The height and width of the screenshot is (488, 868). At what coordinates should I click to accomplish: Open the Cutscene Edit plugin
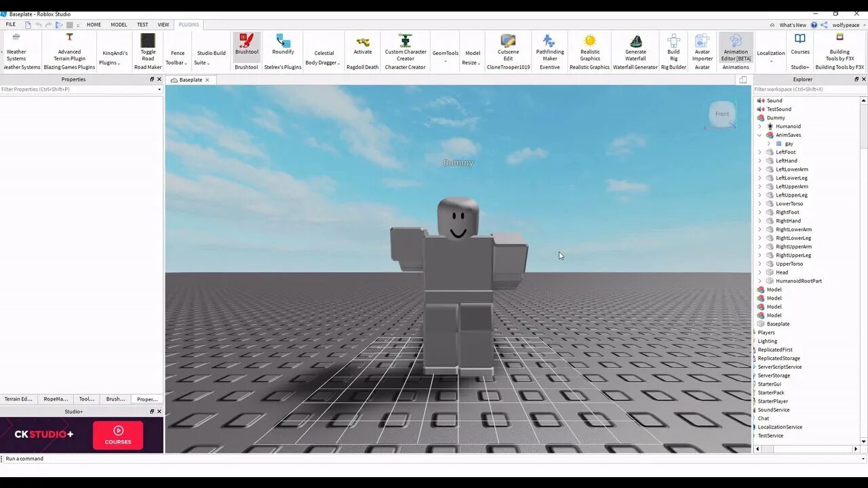[508, 47]
